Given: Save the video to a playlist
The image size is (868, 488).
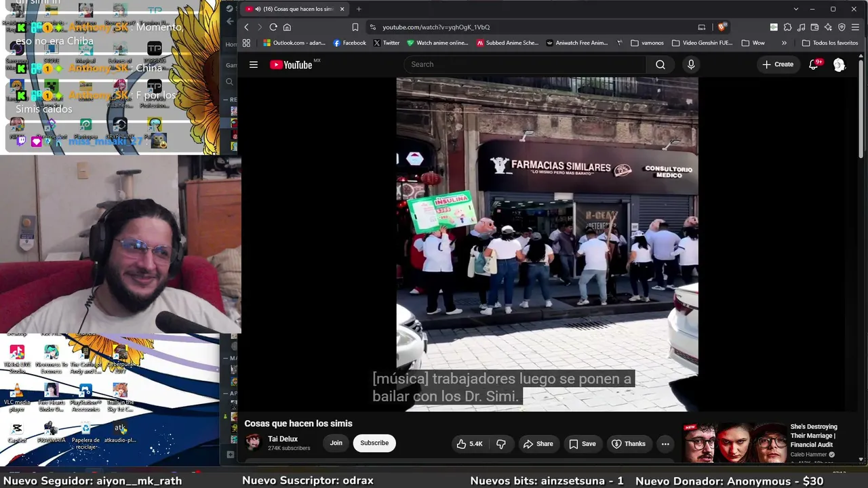Looking at the screenshot, I should point(583,444).
